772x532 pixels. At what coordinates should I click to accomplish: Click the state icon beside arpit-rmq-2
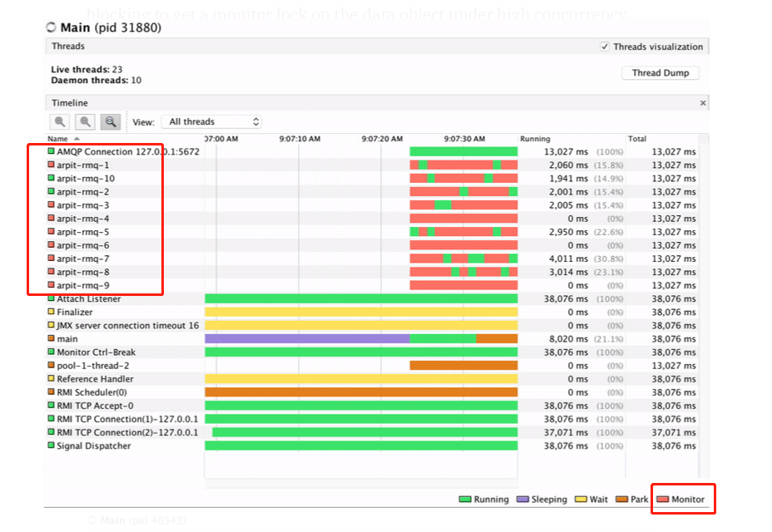click(x=51, y=191)
